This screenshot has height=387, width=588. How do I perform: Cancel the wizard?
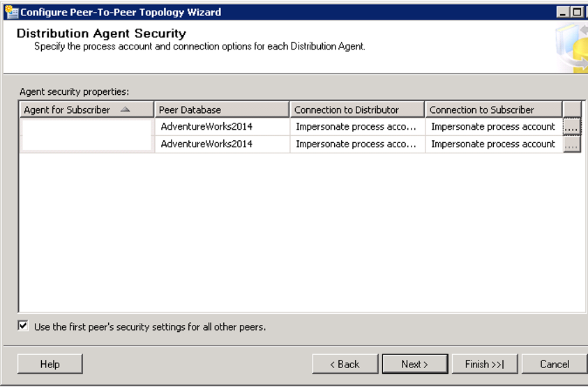[x=555, y=364]
